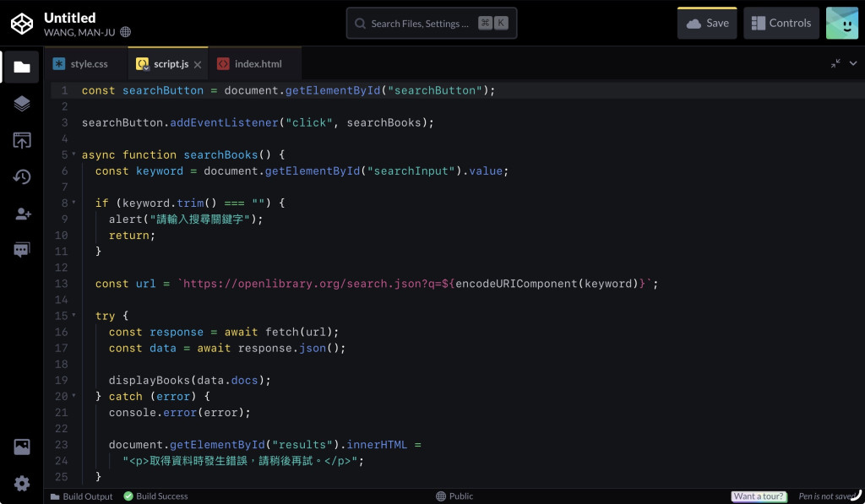The image size is (865, 504).
Task: Open the Build Output panel
Action: (82, 496)
